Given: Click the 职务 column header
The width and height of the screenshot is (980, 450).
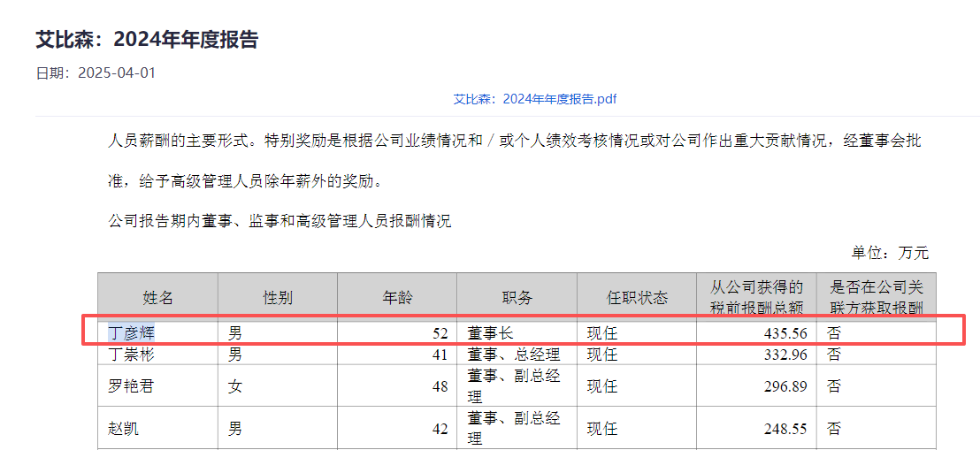Looking at the screenshot, I should [x=517, y=298].
